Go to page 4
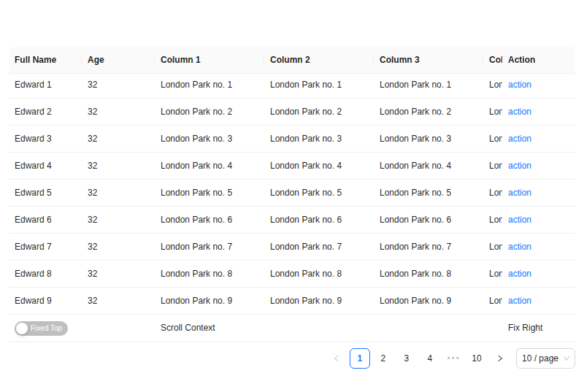Viewport: 584px width, 392px height. [430, 358]
